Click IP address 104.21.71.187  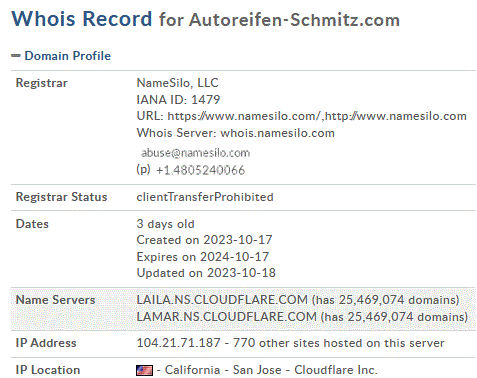pyautogui.click(x=178, y=343)
